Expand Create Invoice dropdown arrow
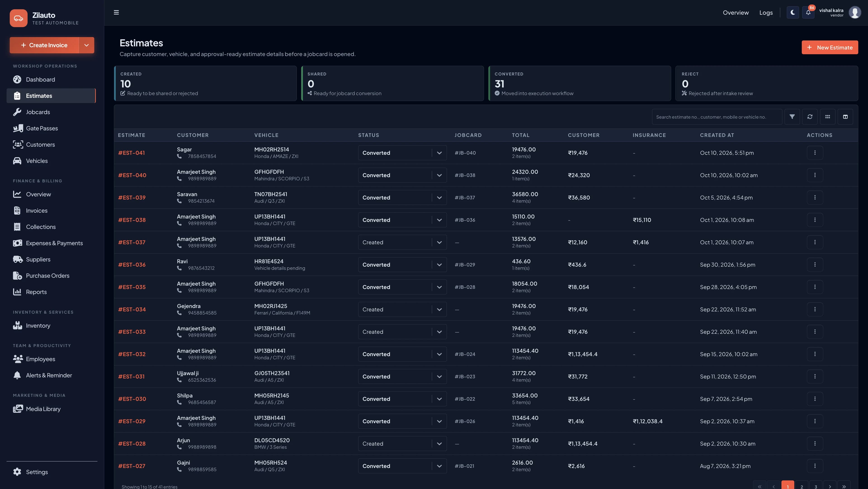 [x=87, y=45]
